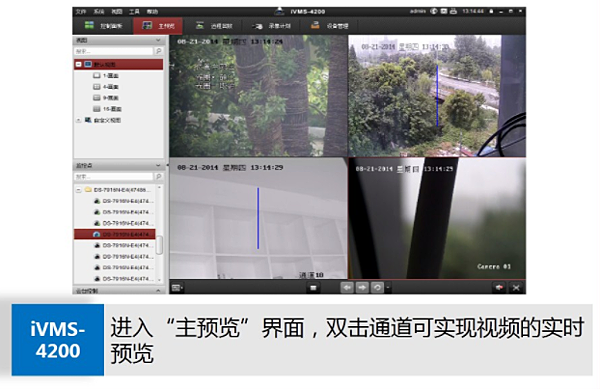
Task: Go to the next page of cameras
Action: tap(362, 287)
